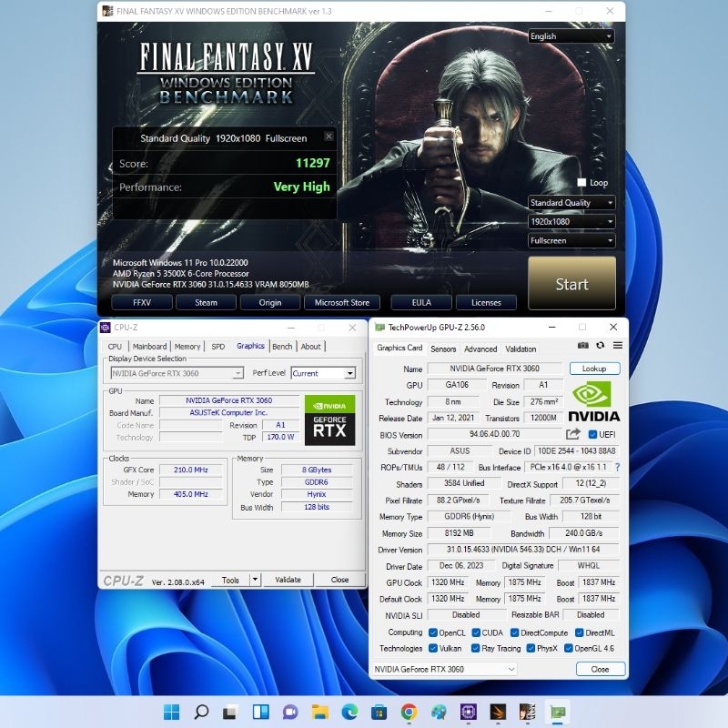This screenshot has height=728, width=728.
Task: Click the GPU-Z screenshot camera icon
Action: [x=583, y=346]
